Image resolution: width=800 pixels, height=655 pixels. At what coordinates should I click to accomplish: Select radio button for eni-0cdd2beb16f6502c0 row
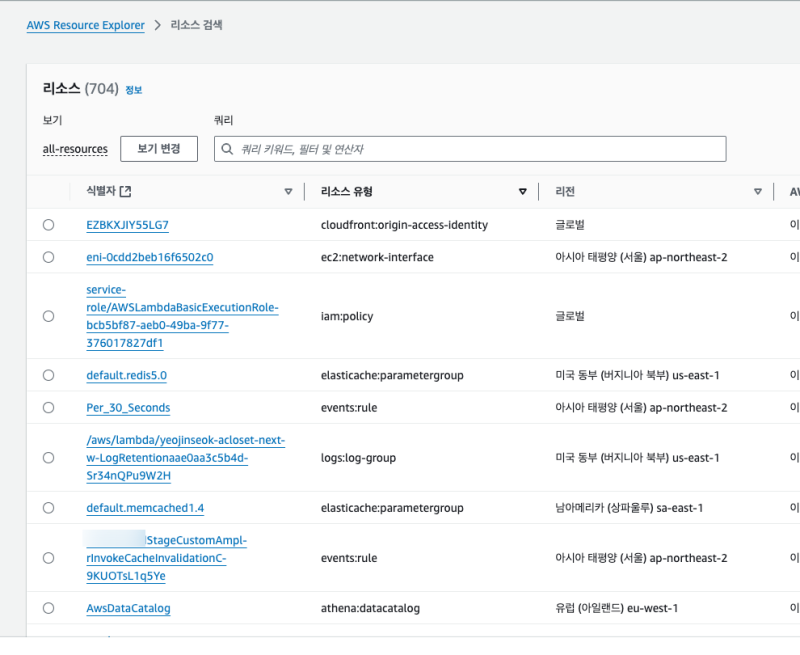pos(48,257)
